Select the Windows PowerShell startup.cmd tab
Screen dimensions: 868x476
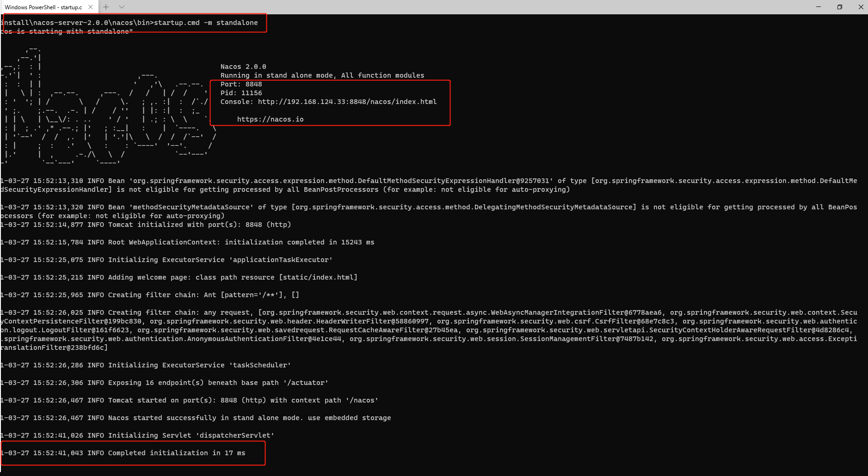(43, 7)
